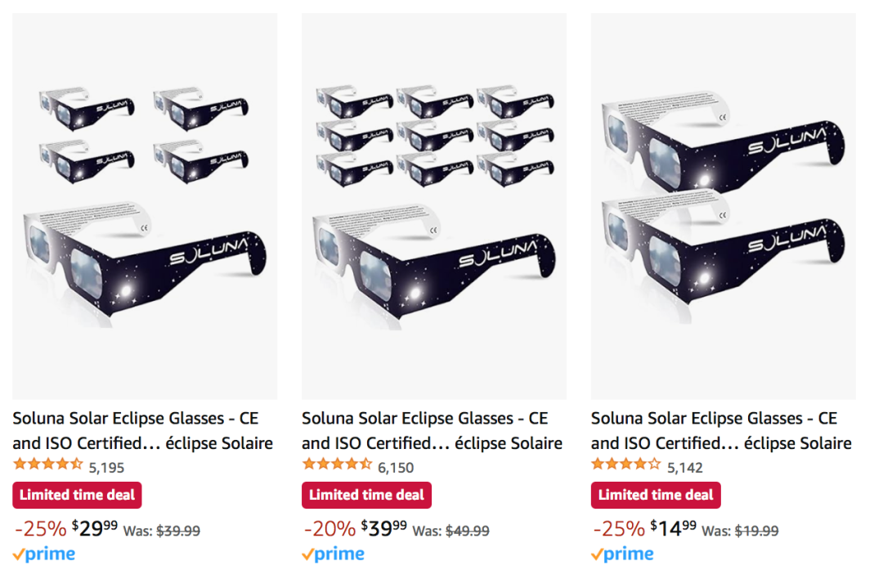Click the star rating icons beside 6,150

(338, 465)
